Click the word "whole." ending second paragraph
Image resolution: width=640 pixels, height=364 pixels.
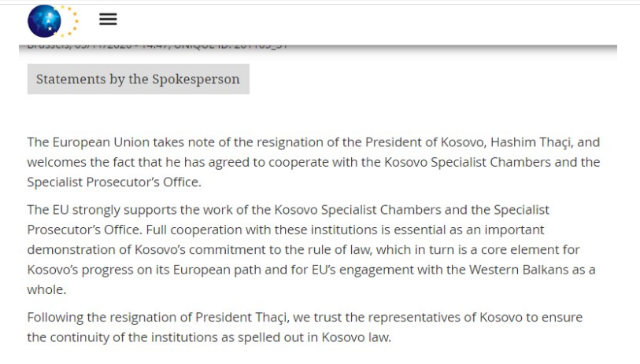(x=46, y=289)
